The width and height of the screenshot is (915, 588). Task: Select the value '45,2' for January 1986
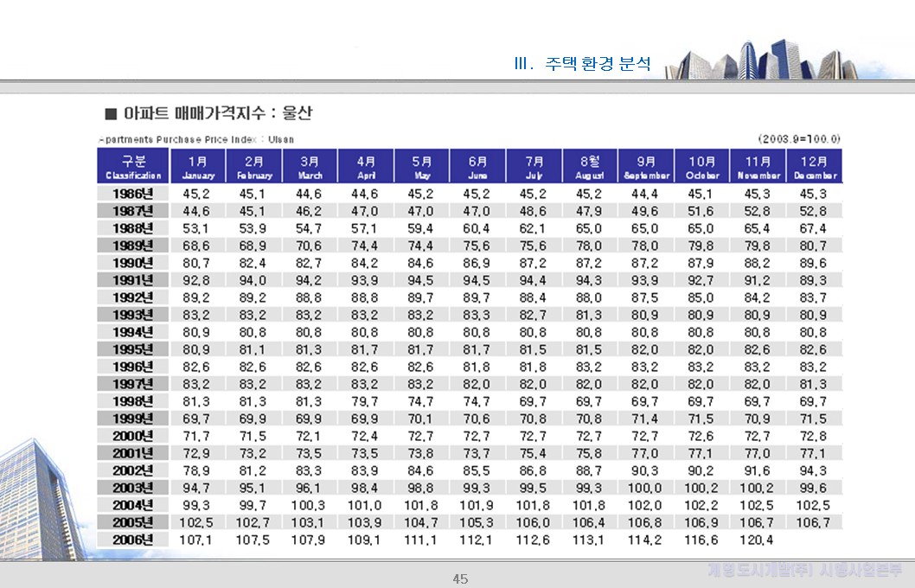197,192
